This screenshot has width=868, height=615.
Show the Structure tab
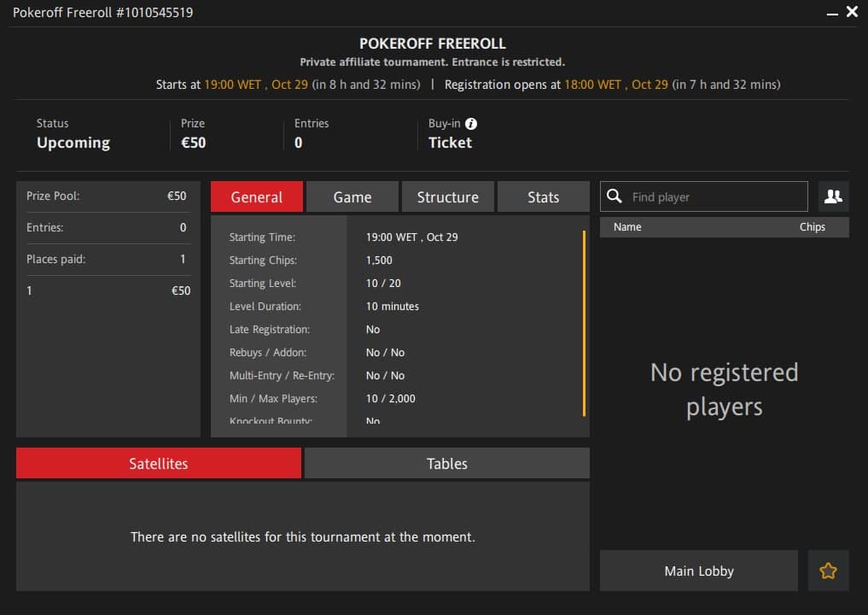click(447, 196)
